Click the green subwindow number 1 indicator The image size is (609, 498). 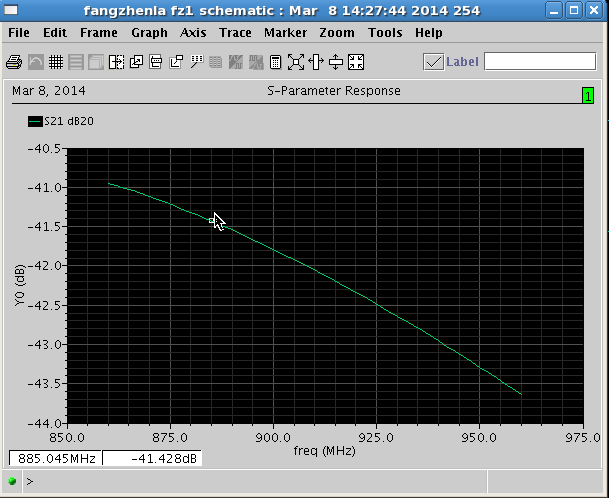tap(588, 96)
